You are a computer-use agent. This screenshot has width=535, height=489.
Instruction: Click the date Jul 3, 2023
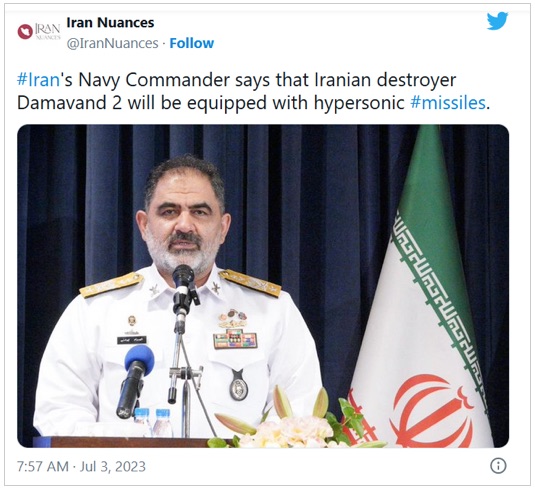[113, 466]
